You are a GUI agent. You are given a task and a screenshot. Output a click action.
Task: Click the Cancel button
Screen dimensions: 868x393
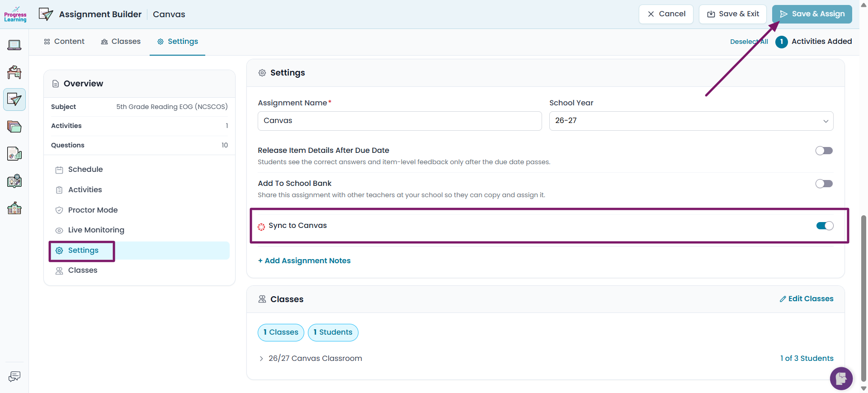pos(666,14)
